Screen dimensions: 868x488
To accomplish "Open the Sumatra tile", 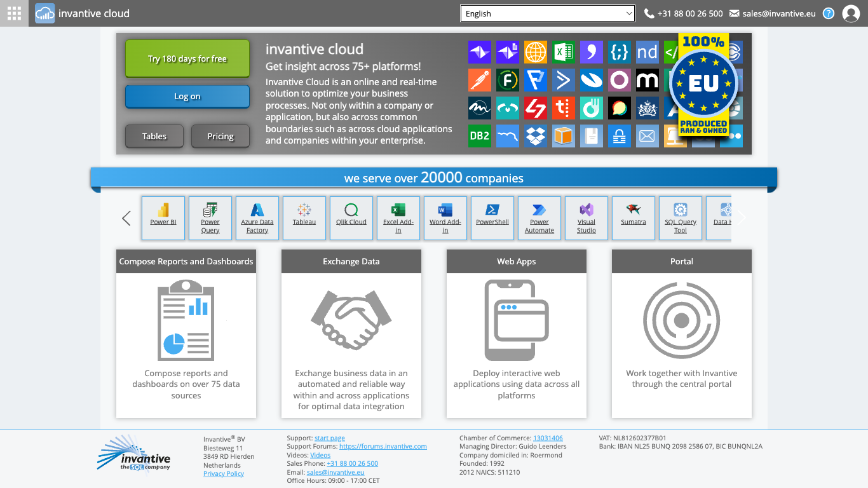I will click(x=634, y=218).
